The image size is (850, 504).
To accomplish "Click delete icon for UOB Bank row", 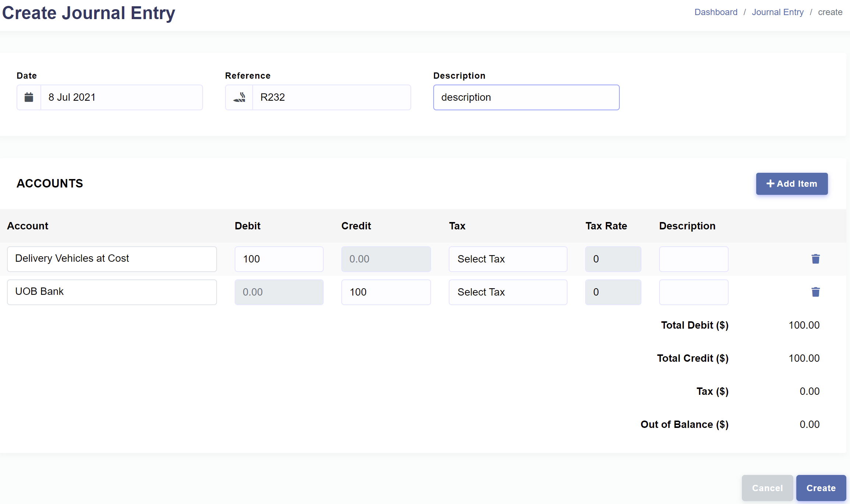I will tap(815, 292).
